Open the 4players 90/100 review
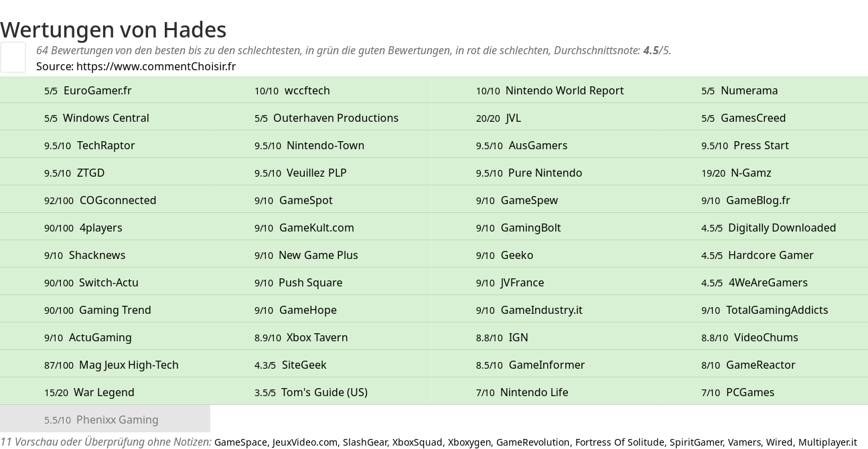The width and height of the screenshot is (868, 449). click(83, 228)
